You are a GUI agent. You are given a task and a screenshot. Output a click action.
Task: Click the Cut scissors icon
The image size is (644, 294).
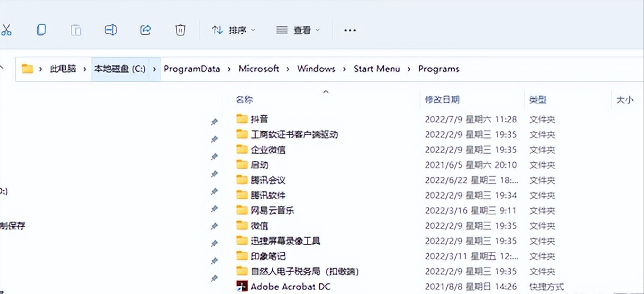[x=6, y=30]
